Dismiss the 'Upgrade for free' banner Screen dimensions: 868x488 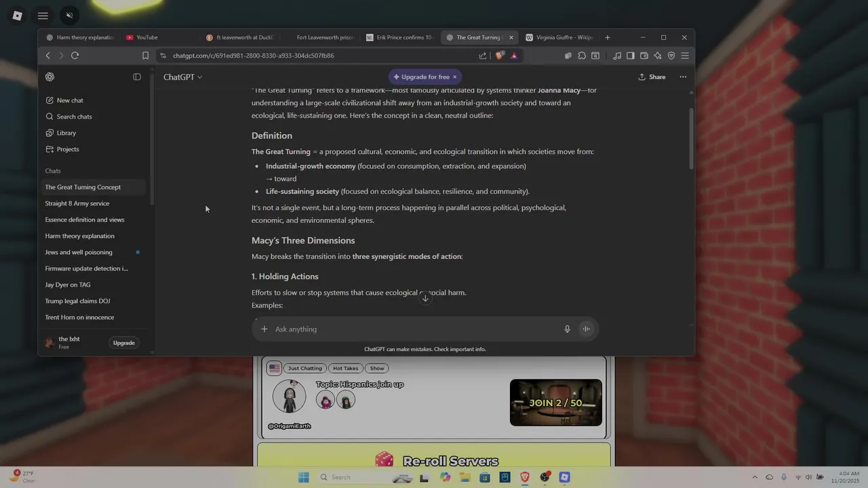(x=455, y=77)
